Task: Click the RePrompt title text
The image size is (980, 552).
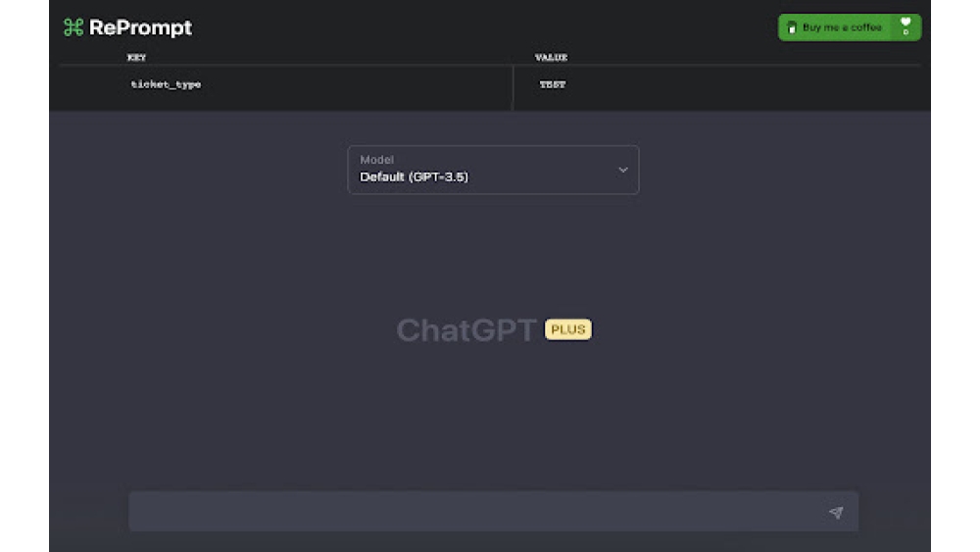Action: (x=140, y=27)
